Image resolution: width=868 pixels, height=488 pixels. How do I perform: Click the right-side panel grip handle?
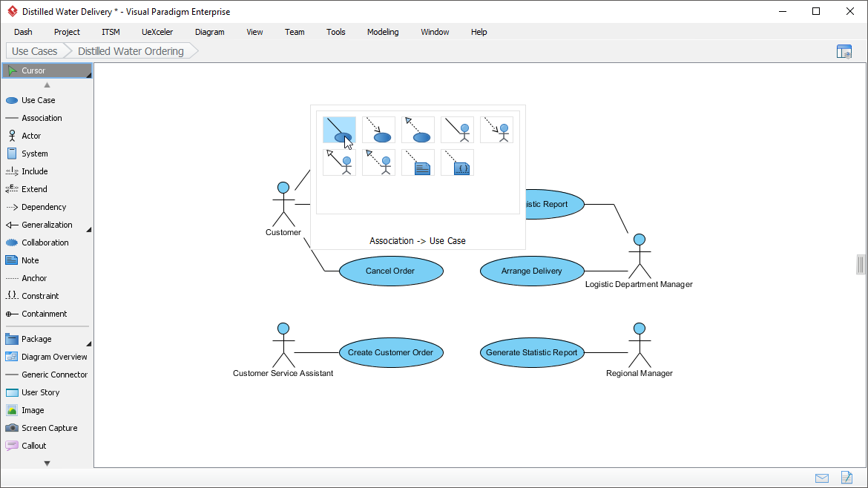pyautogui.click(x=861, y=265)
